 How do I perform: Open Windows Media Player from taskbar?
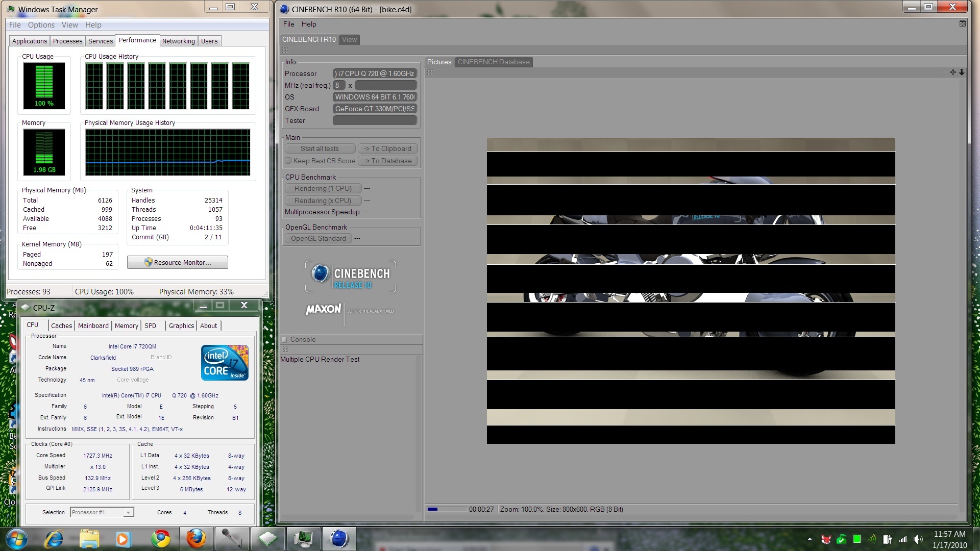[x=122, y=539]
